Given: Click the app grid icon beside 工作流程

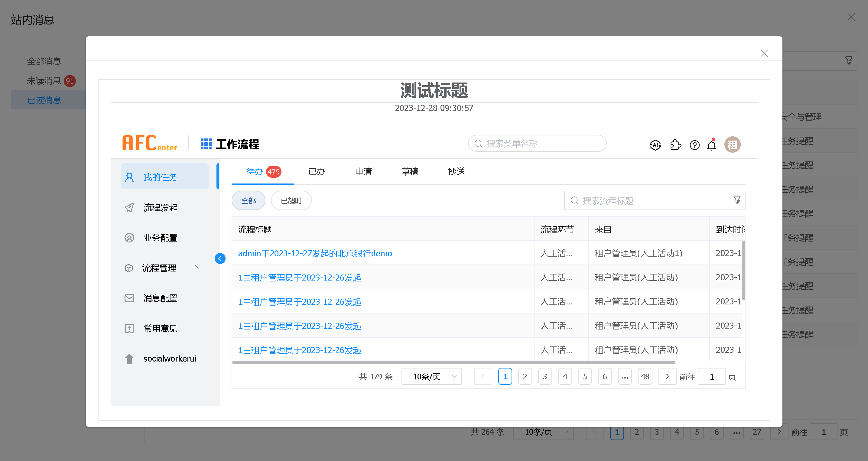Looking at the screenshot, I should (x=206, y=144).
